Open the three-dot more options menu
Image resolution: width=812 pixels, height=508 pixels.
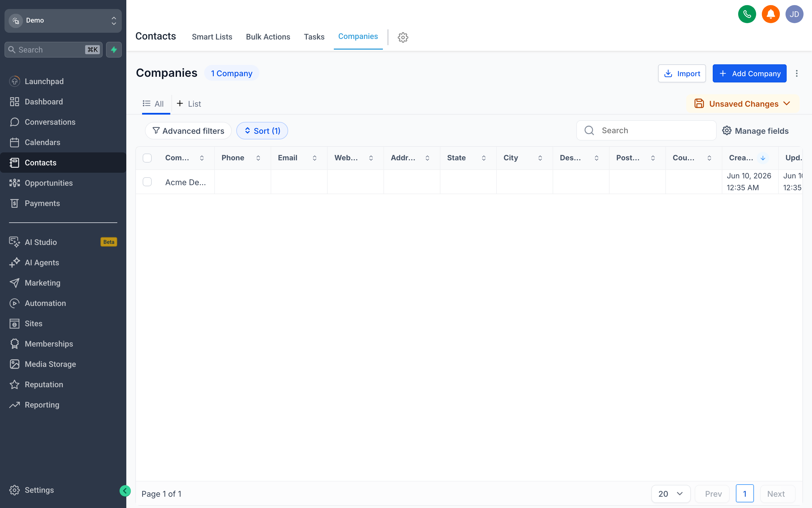[796, 73]
